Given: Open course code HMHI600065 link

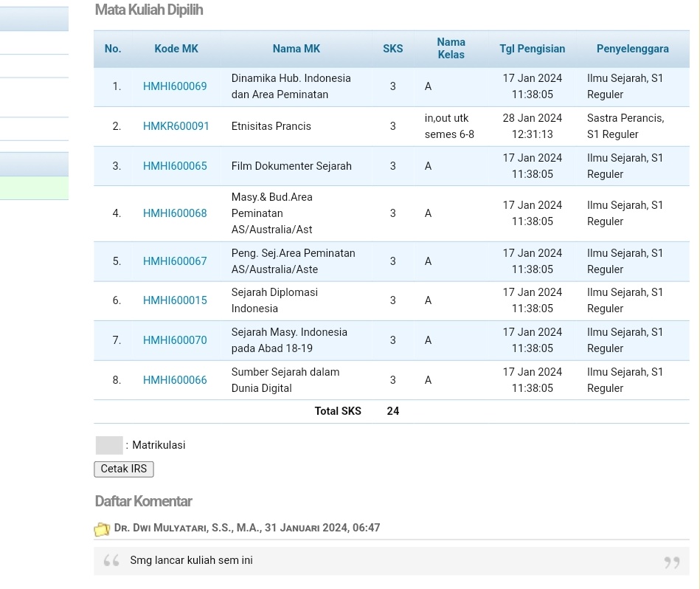Looking at the screenshot, I should pyautogui.click(x=175, y=166).
